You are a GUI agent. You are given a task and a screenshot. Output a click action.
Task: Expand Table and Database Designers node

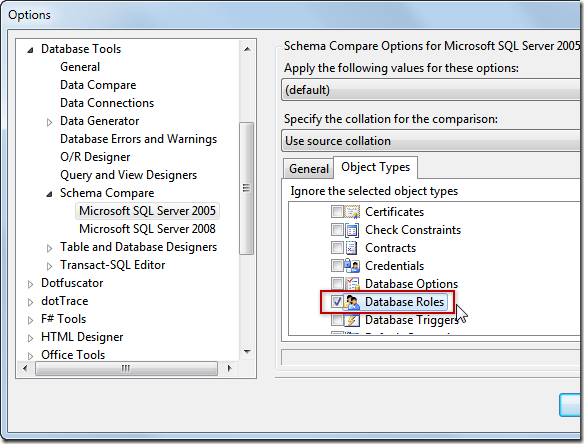click(49, 248)
